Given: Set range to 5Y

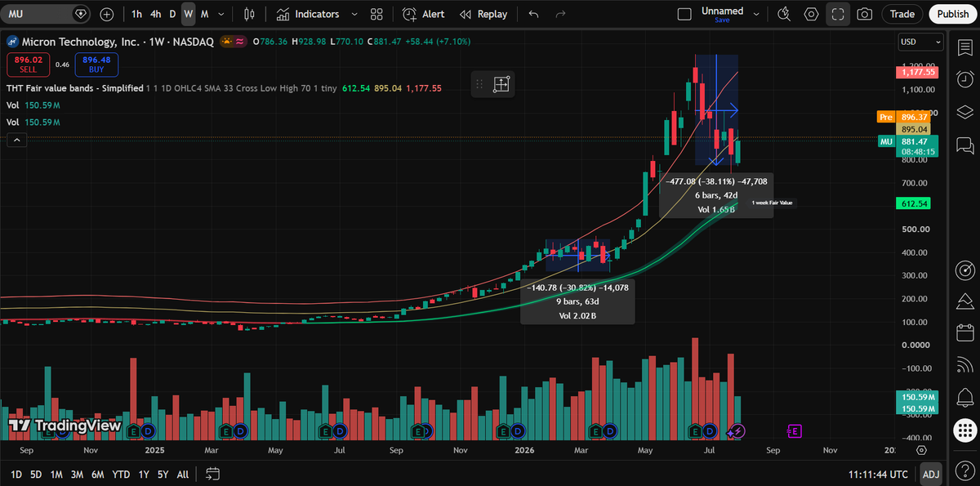Looking at the screenshot, I should point(163,474).
